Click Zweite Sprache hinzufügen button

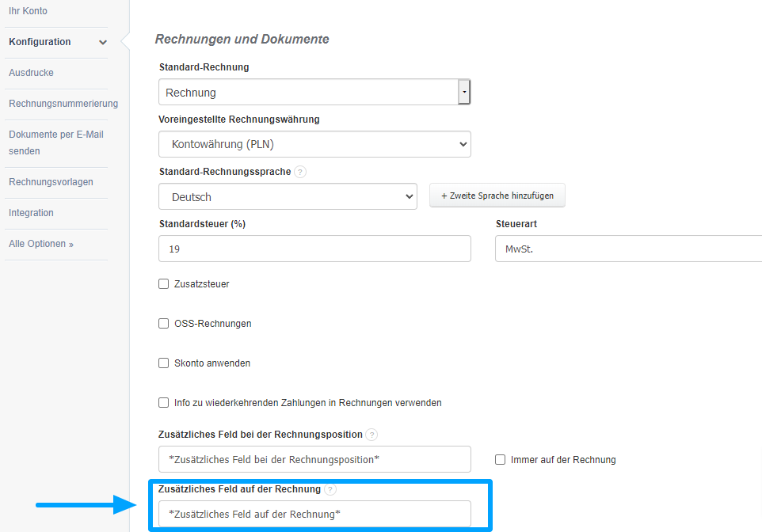(x=497, y=196)
